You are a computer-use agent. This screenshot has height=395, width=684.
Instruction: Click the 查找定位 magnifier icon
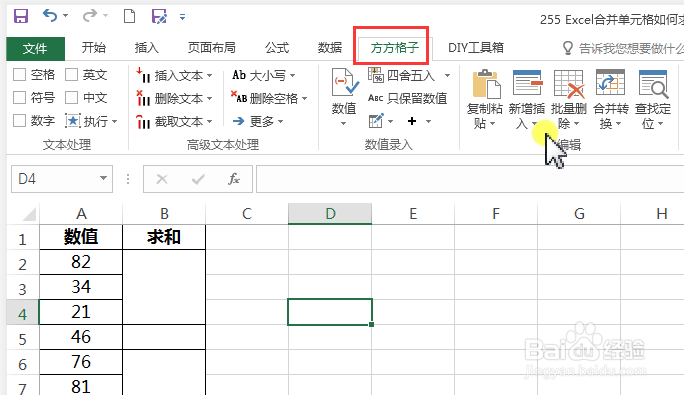coord(653,83)
